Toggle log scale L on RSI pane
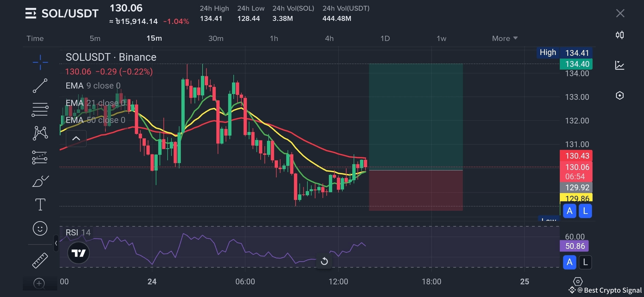 coord(585,262)
